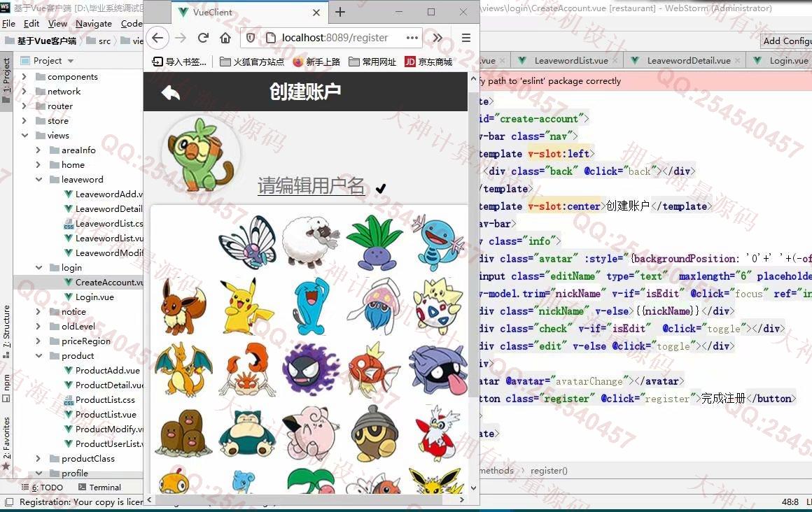
Task: Expand the areaInfo folder
Action: pos(38,150)
